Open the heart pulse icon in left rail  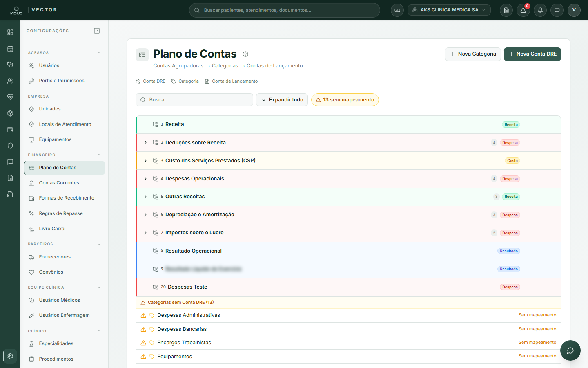click(x=10, y=97)
